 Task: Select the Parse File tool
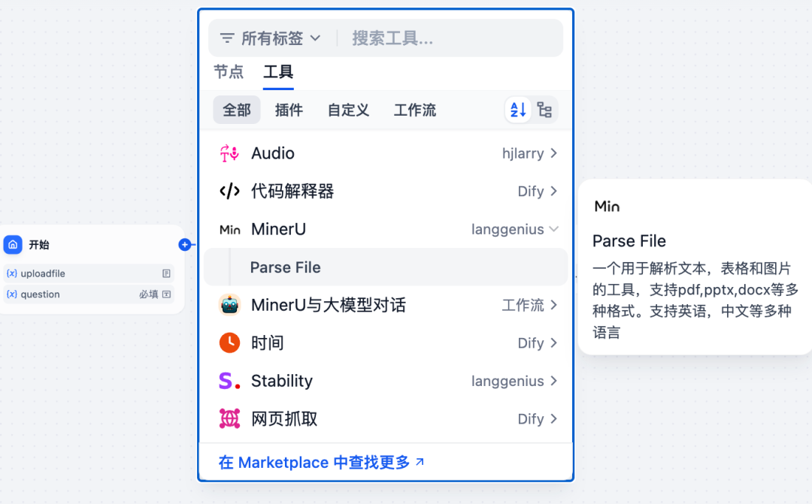(x=284, y=267)
